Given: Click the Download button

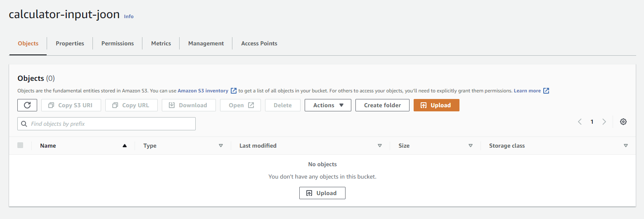Looking at the screenshot, I should 189,105.
